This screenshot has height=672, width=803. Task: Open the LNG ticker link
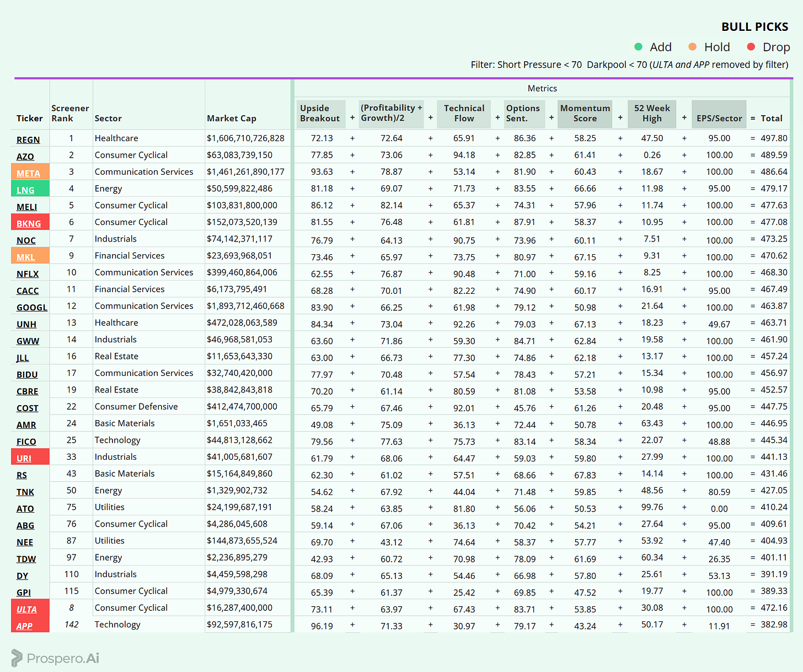[x=25, y=190]
